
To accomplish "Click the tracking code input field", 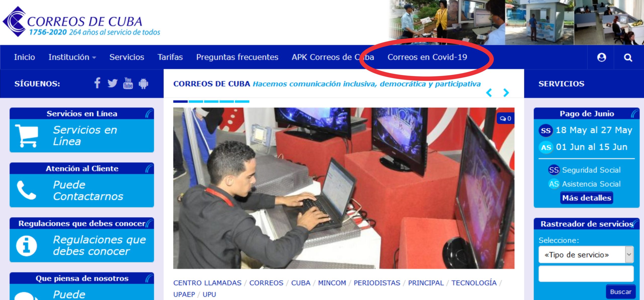I will pos(586,274).
